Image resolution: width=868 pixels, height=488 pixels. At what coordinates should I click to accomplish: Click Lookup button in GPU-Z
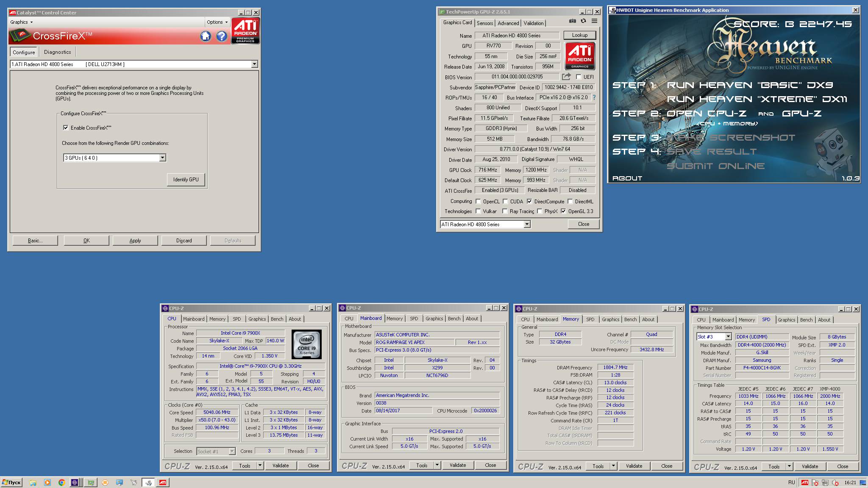point(579,35)
